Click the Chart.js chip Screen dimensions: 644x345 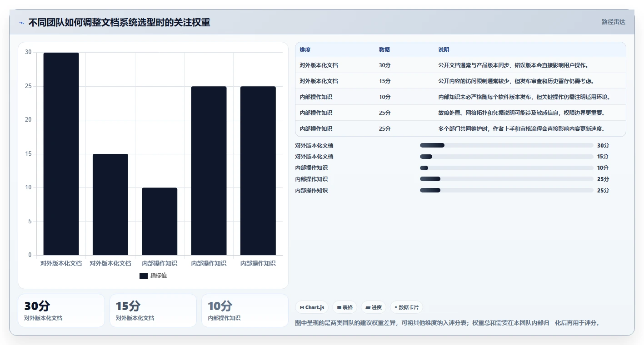(312, 307)
